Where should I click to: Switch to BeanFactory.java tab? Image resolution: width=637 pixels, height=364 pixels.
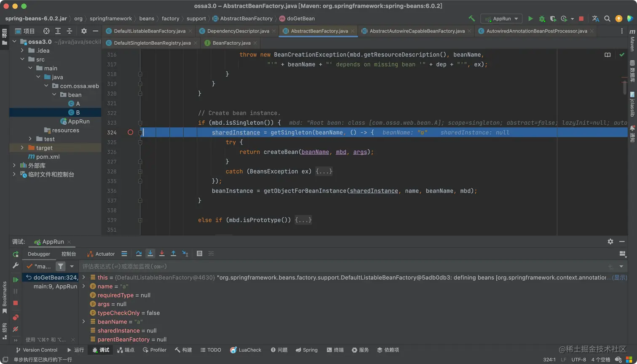tap(231, 43)
